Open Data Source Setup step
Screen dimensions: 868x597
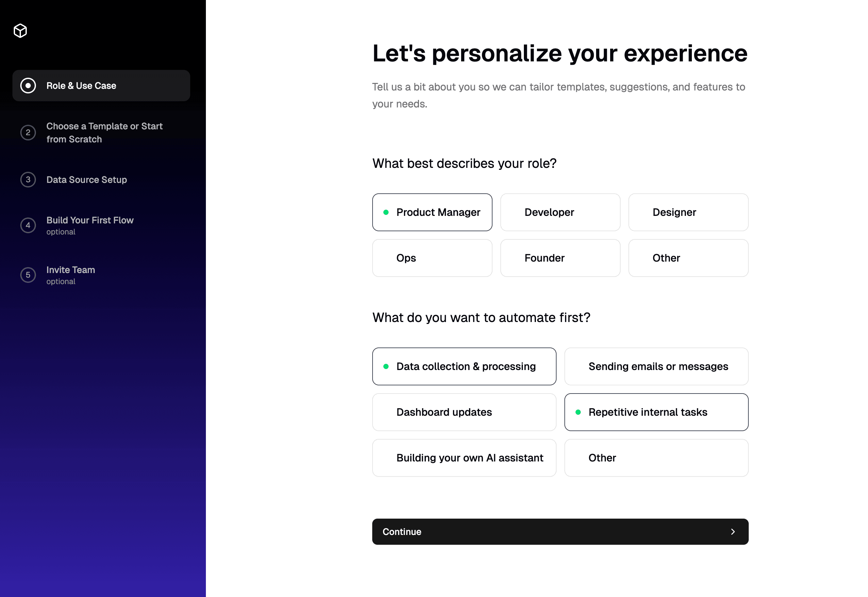87,180
